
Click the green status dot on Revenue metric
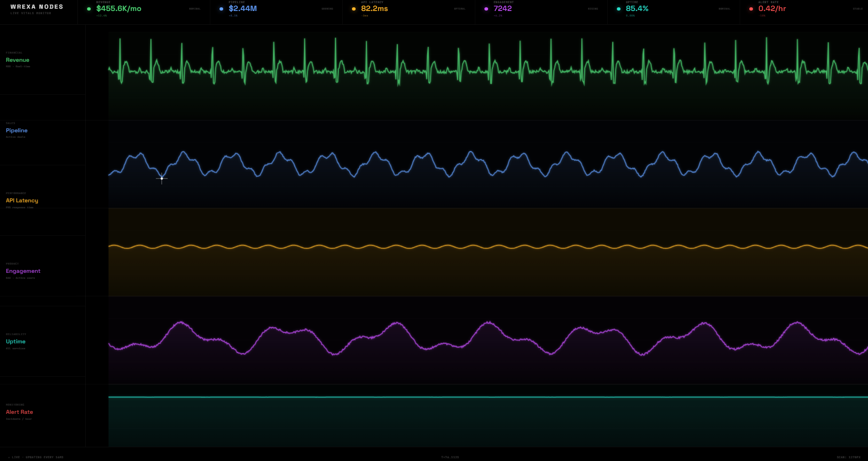pyautogui.click(x=88, y=8)
